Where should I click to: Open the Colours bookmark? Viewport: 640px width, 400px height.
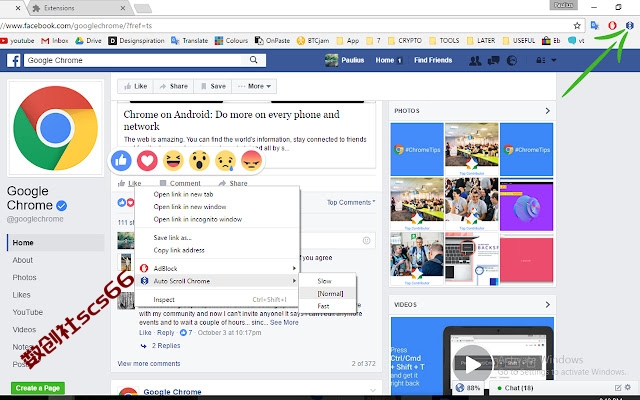(231, 41)
